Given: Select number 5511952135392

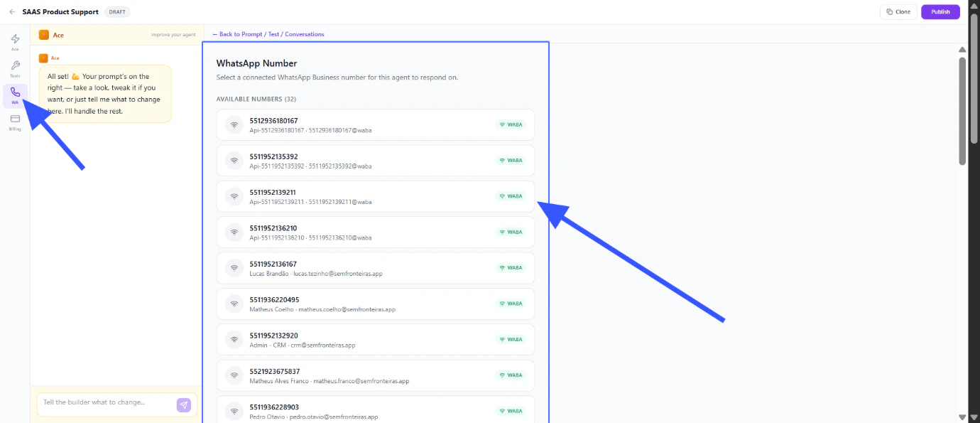Looking at the screenshot, I should pyautogui.click(x=376, y=161).
